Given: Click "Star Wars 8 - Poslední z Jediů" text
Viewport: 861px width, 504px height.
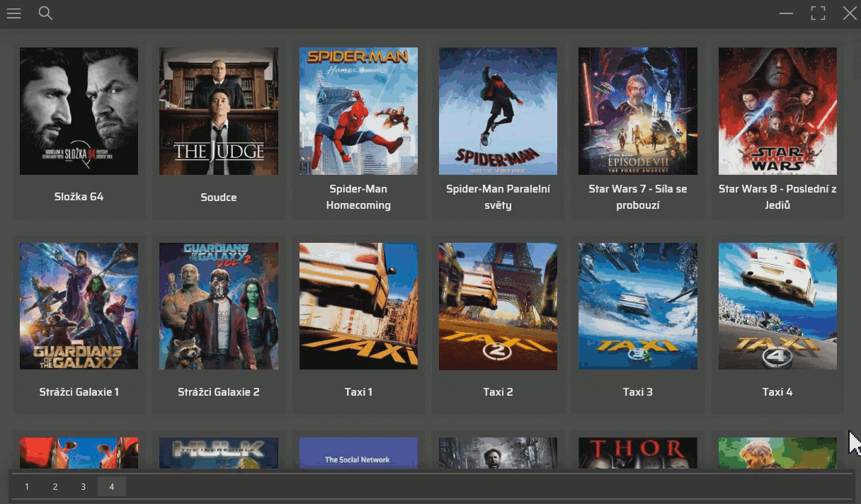Looking at the screenshot, I should coord(777,197).
